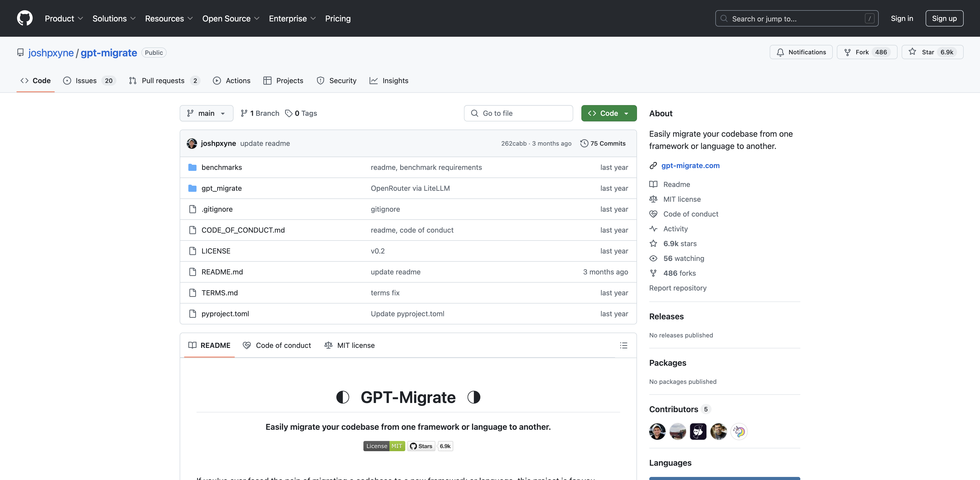Switch to the Projects tab
The image size is (980, 480).
(284, 81)
